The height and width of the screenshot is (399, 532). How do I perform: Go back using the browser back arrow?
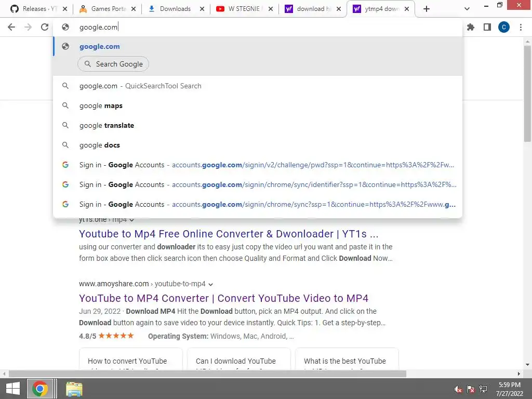pyautogui.click(x=11, y=27)
